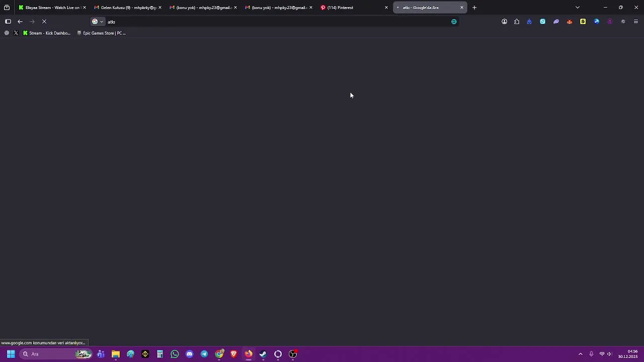Open the yellow 'S' extension icon

[x=583, y=22]
